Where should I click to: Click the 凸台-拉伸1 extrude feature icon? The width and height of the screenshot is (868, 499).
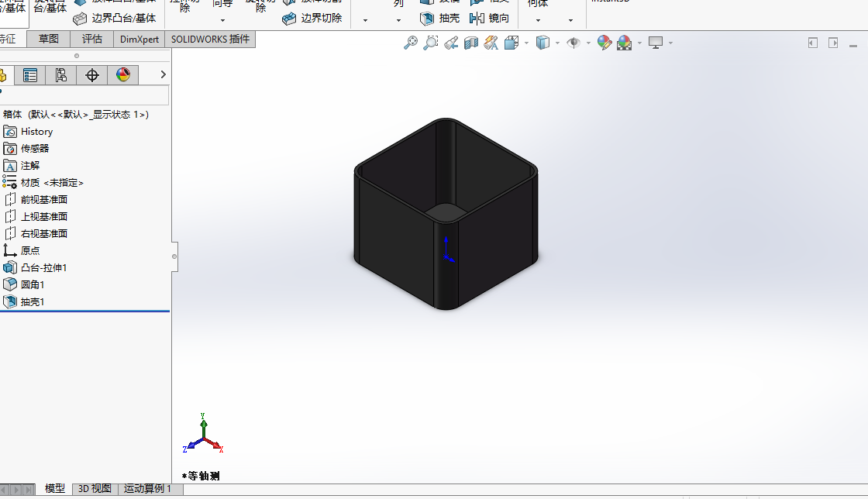(x=10, y=268)
